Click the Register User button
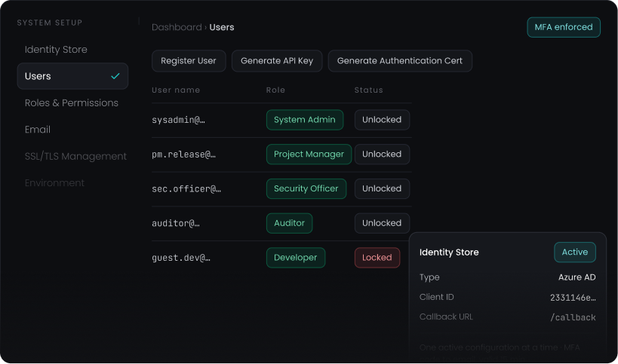618x364 pixels. tap(189, 61)
